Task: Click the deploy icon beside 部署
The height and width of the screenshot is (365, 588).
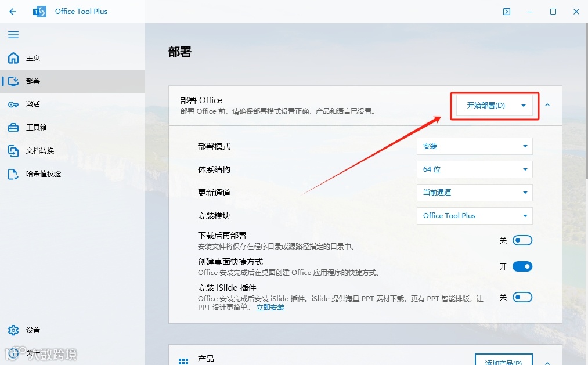Action: click(x=13, y=81)
